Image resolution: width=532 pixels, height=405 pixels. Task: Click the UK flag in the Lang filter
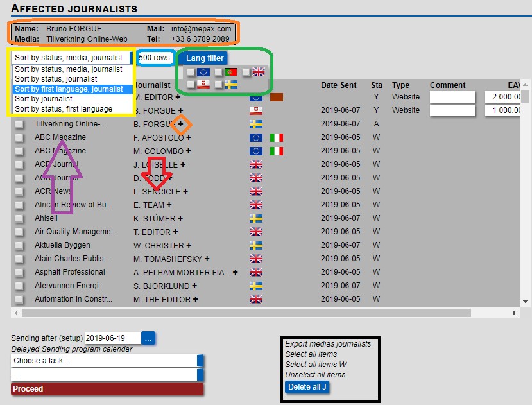point(259,72)
